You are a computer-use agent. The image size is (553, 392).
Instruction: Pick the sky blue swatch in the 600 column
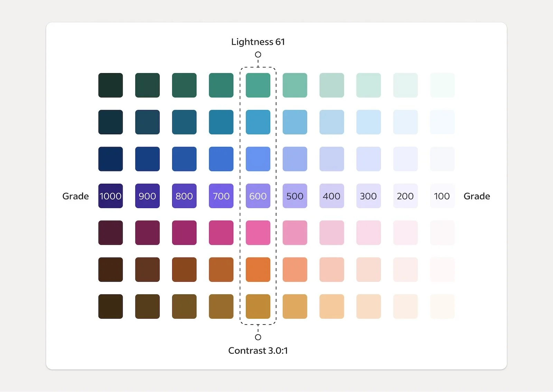(x=258, y=122)
